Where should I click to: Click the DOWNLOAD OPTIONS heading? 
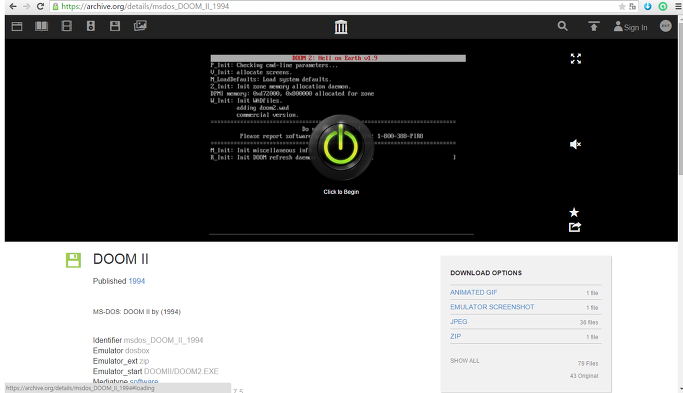pos(486,273)
